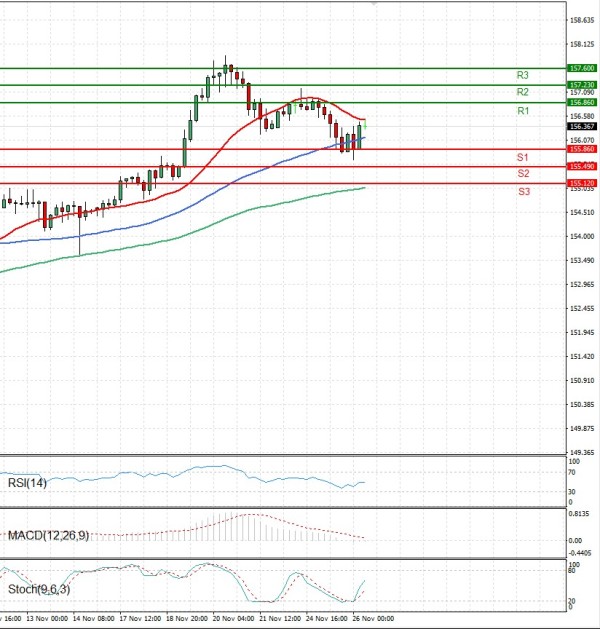Click the R1 resistance level label

point(522,111)
